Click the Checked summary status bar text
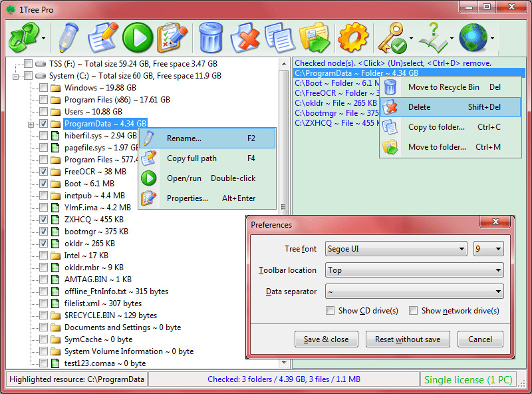The height and width of the screenshot is (394, 532). pyautogui.click(x=284, y=379)
